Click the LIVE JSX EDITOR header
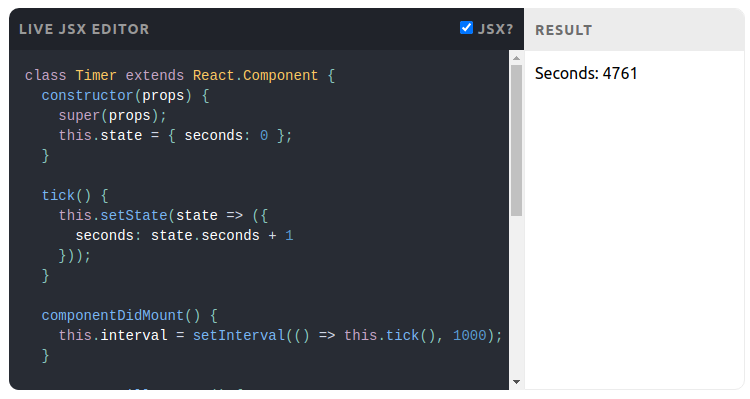The width and height of the screenshot is (750, 399). (x=84, y=29)
